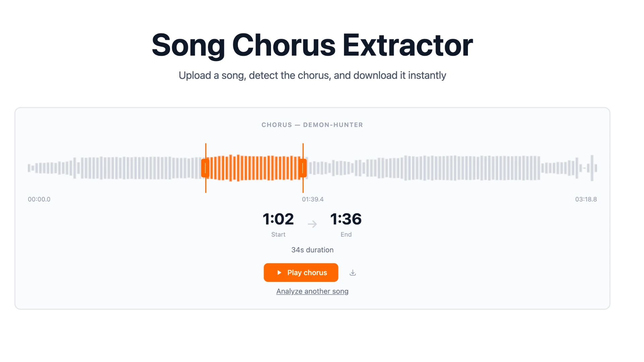The height and width of the screenshot is (362, 644).
Task: Select the 1:36 End time value
Action: [346, 220]
